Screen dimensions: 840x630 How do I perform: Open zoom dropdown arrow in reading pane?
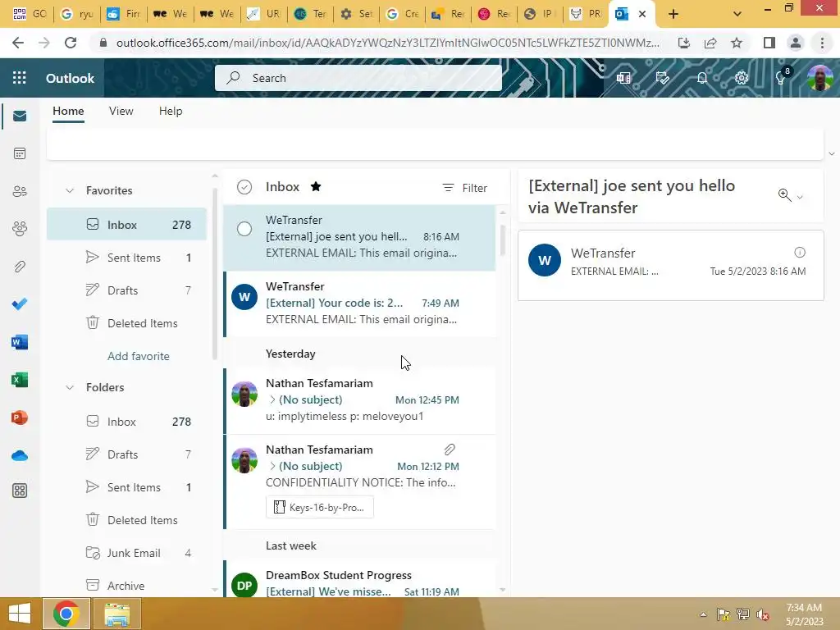coord(800,197)
